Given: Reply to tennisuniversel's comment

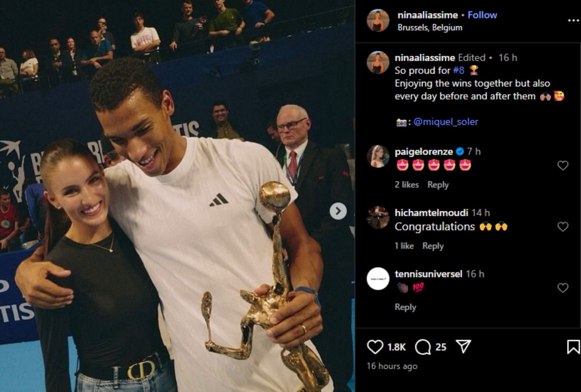Looking at the screenshot, I should (405, 307).
